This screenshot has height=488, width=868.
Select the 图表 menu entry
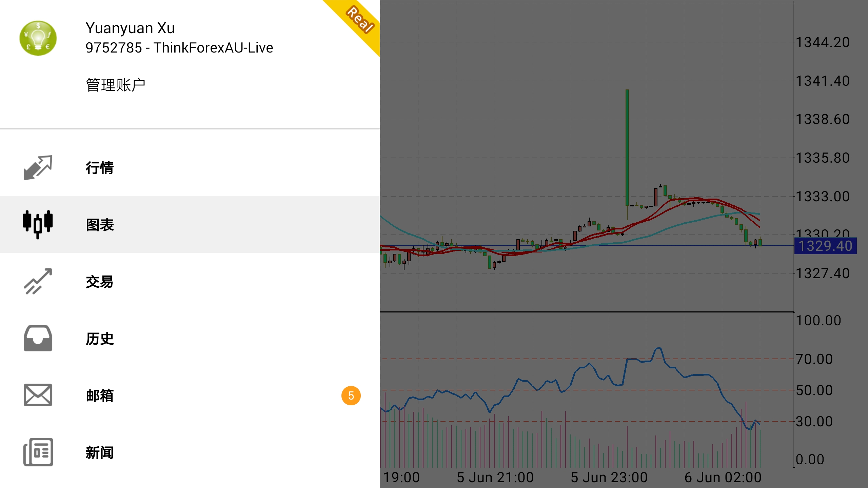100,225
